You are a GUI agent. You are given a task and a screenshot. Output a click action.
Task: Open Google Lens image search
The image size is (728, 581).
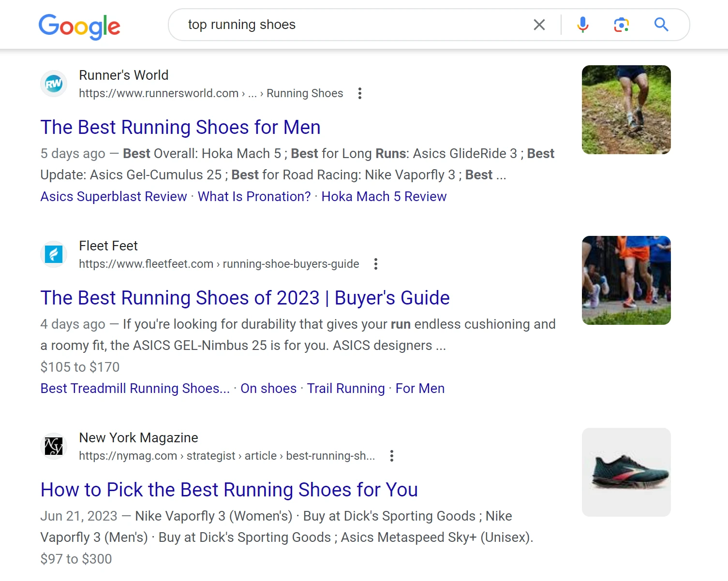click(x=622, y=25)
